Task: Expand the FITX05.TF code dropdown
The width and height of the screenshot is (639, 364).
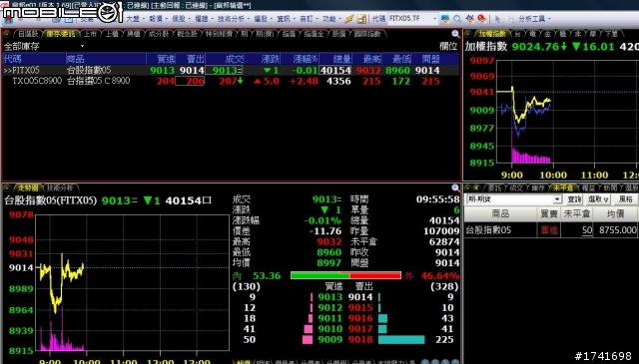Action: [434, 19]
